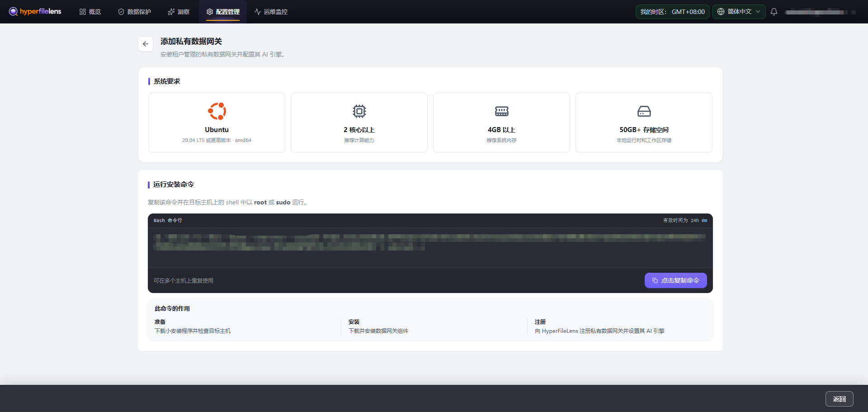The width and height of the screenshot is (868, 412).
Task: Click the 此命令的作用 heading
Action: [x=172, y=308]
